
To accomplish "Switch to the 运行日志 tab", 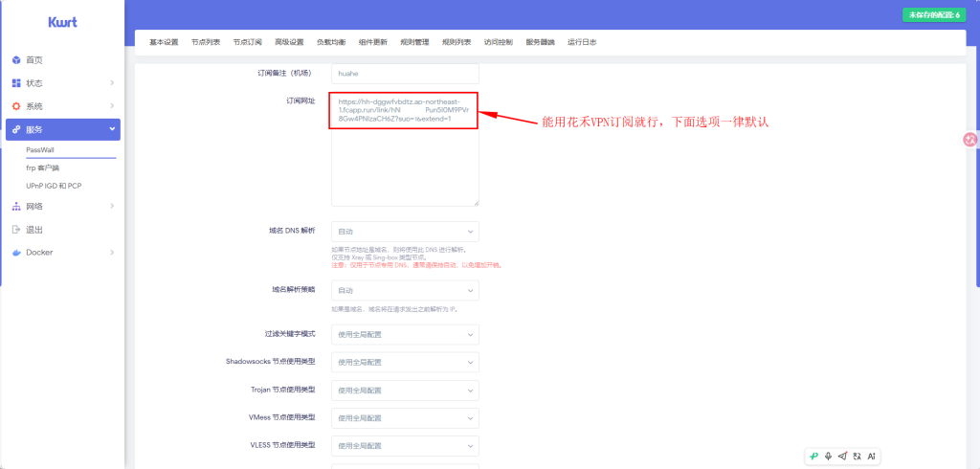I will click(582, 42).
